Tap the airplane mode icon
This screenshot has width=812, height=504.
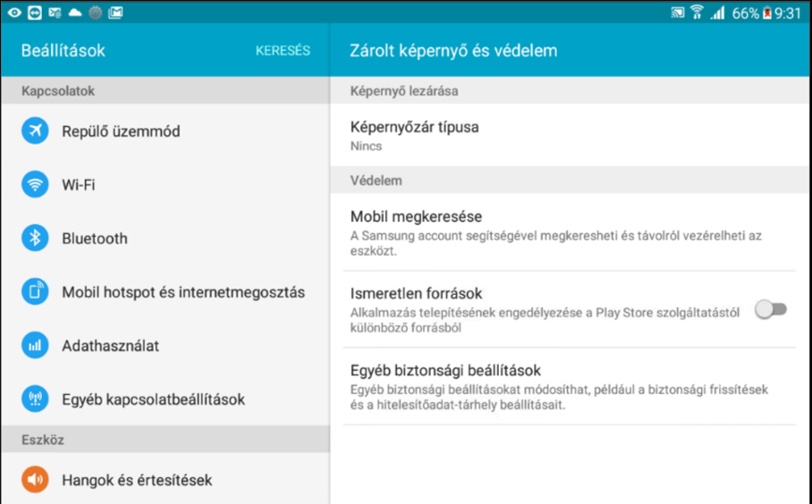pos(35,130)
